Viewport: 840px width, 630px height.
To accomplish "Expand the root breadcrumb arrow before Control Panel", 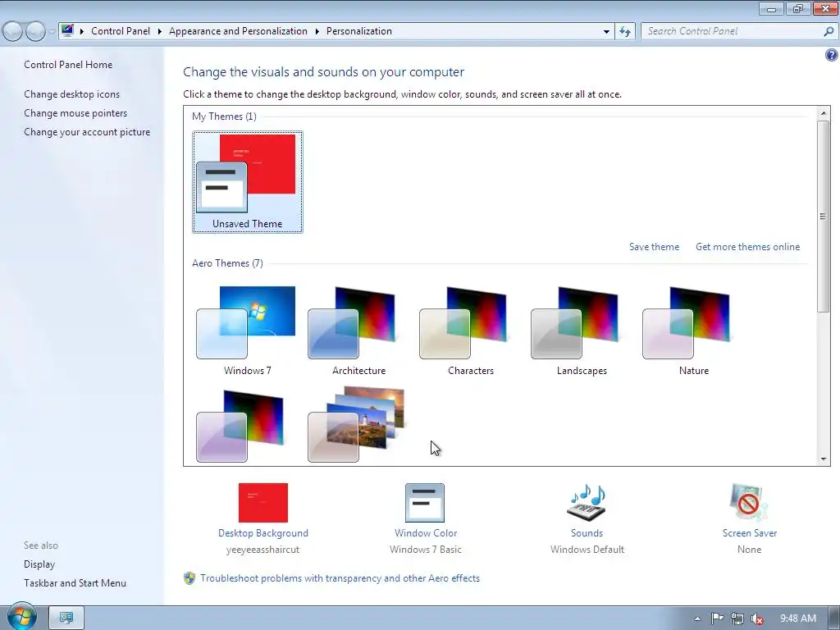I will [x=82, y=32].
